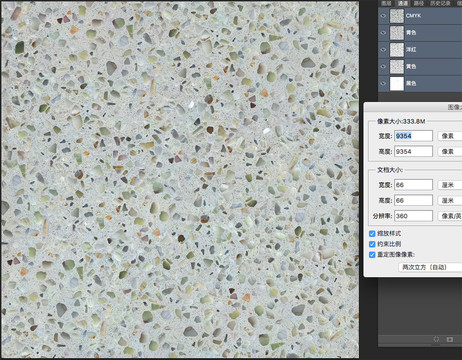Select the 青色 cyan channel thumbnail
Screen dimensions: 462x360
coord(397,33)
